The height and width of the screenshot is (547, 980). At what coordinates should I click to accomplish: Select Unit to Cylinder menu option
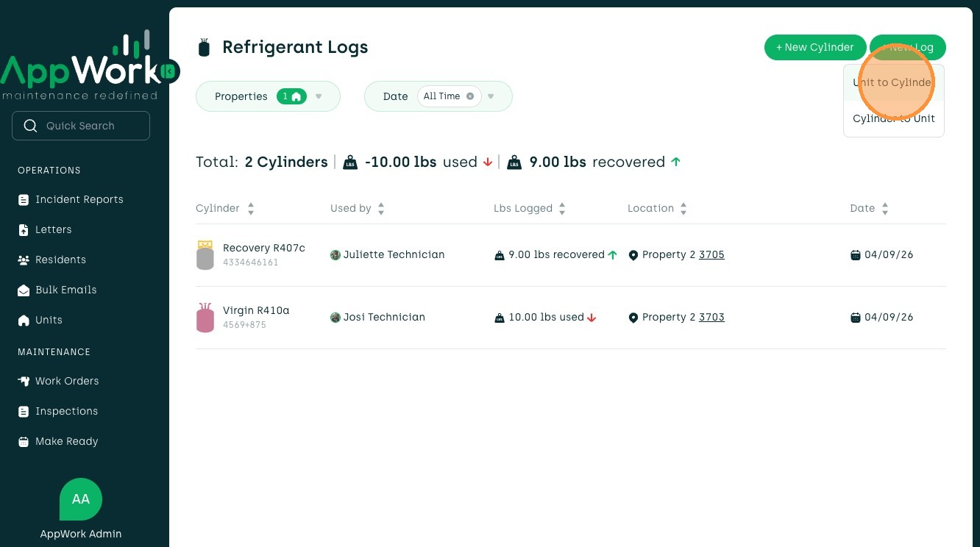pyautogui.click(x=892, y=83)
